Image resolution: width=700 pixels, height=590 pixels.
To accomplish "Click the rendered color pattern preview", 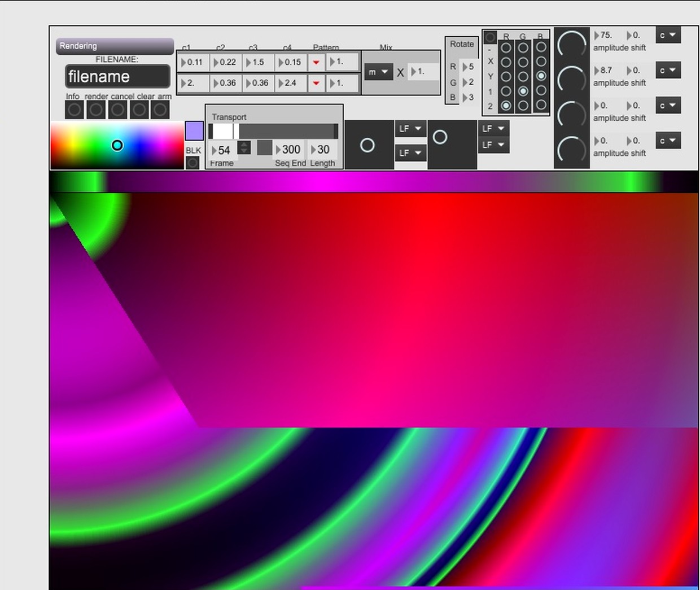I will 374,391.
